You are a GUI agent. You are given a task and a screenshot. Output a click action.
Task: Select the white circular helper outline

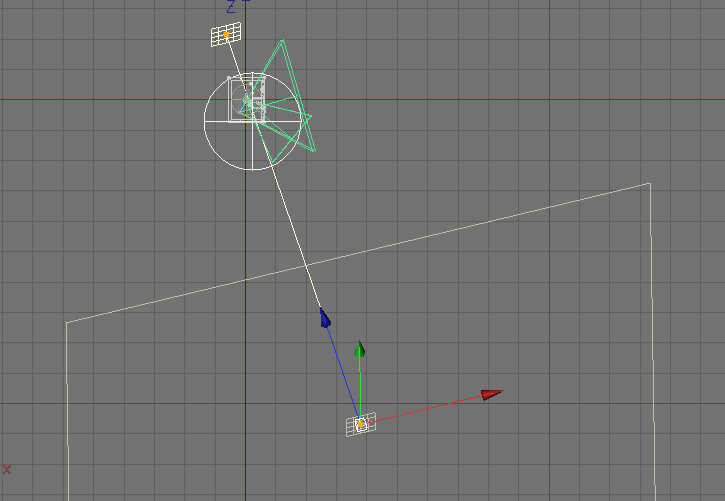coord(252,122)
